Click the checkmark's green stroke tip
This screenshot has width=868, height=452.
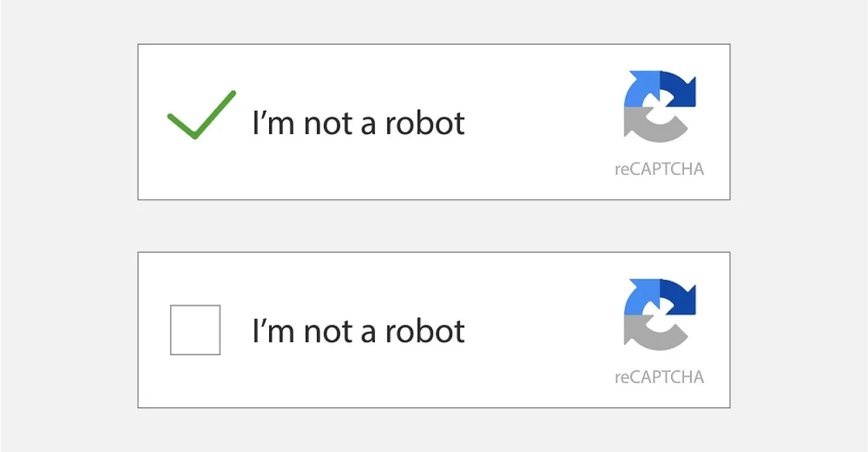pyautogui.click(x=234, y=92)
